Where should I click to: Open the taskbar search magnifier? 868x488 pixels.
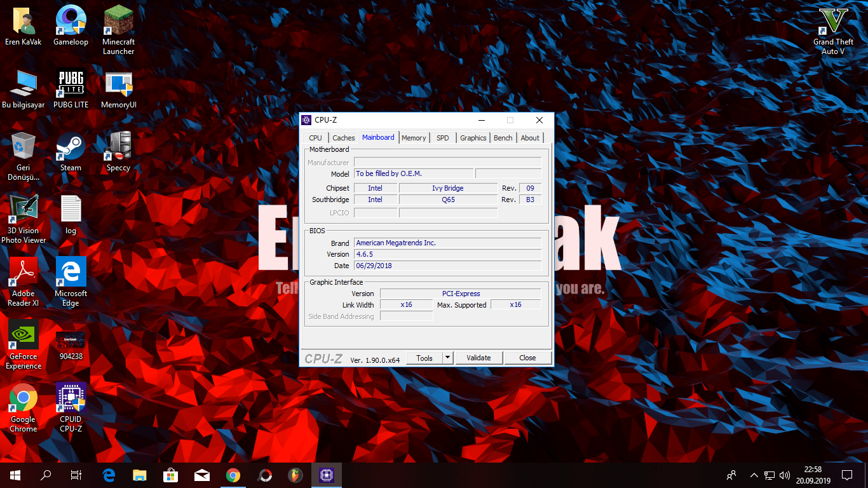[x=46, y=475]
